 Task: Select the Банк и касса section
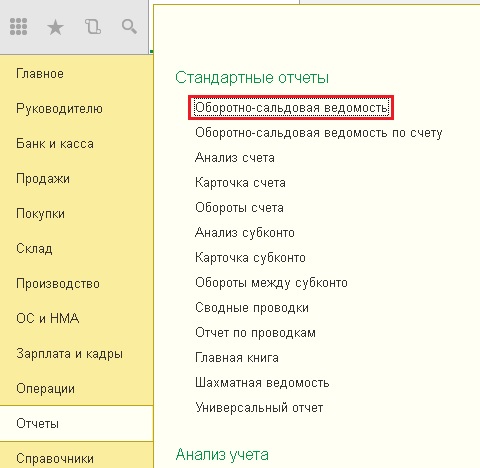click(x=55, y=144)
